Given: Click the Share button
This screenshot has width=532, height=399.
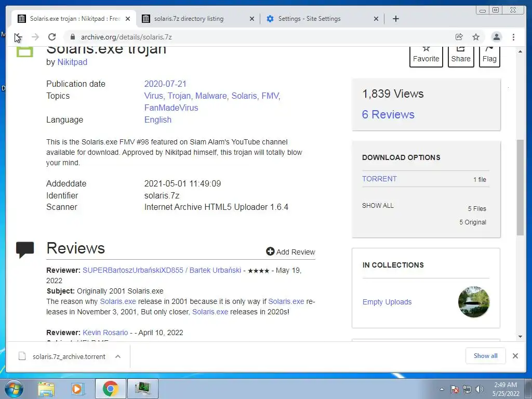Looking at the screenshot, I should point(461,57).
